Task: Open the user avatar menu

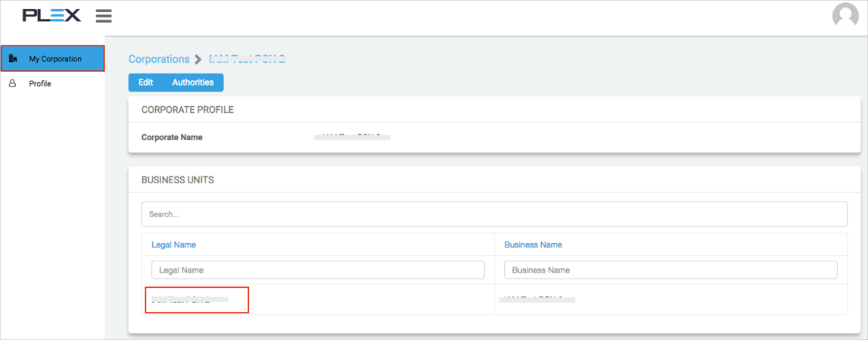Action: click(x=845, y=16)
